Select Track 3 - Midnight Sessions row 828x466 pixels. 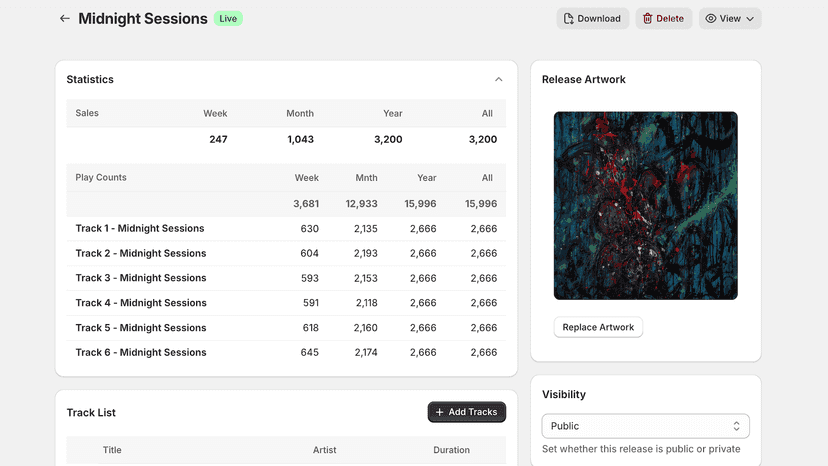286,278
